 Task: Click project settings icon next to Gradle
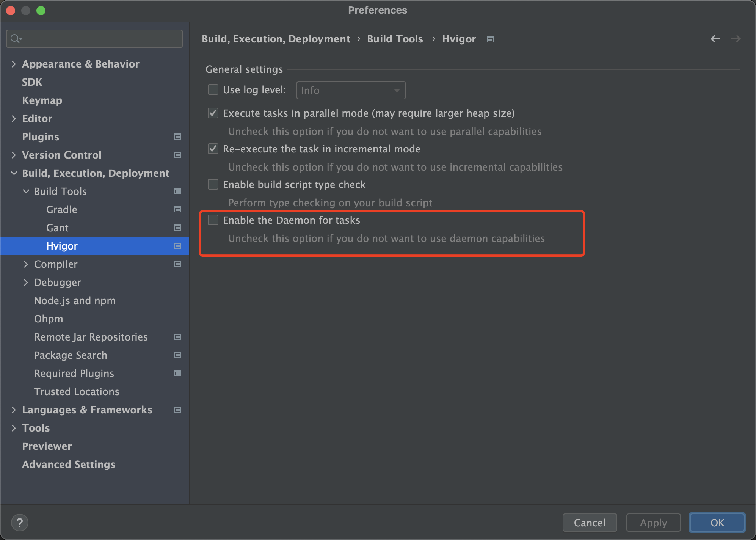[x=177, y=209]
